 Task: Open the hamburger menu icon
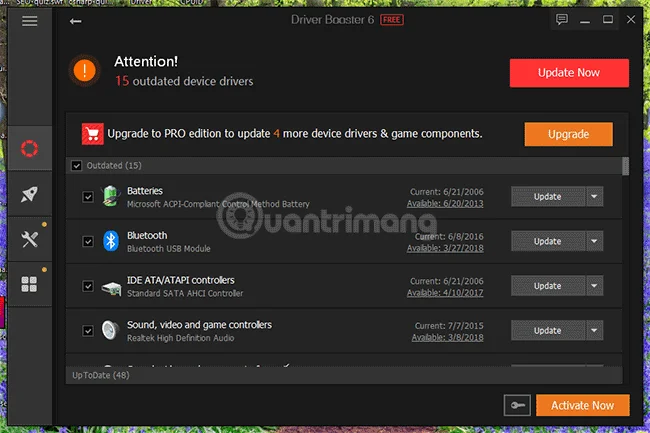pos(29,21)
